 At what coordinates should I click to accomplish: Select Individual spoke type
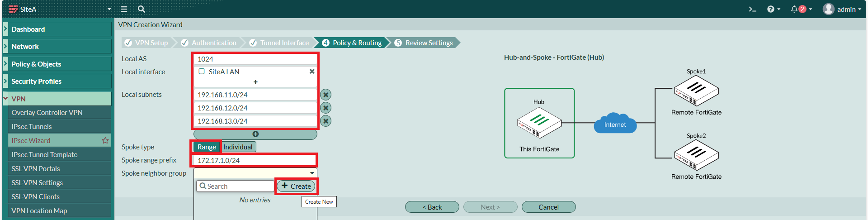point(238,147)
